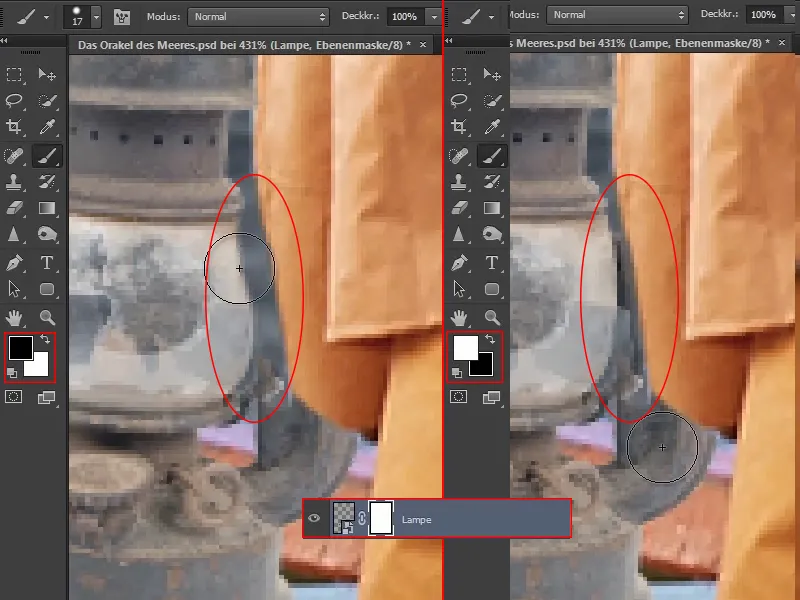Image resolution: width=800 pixels, height=600 pixels.
Task: Close the right window's document tab
Action: (782, 43)
